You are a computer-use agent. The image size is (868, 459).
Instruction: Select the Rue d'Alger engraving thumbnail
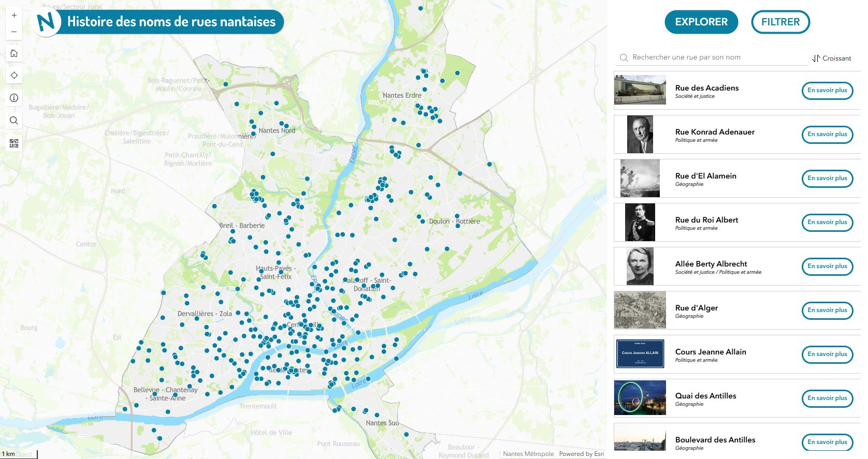pos(640,310)
